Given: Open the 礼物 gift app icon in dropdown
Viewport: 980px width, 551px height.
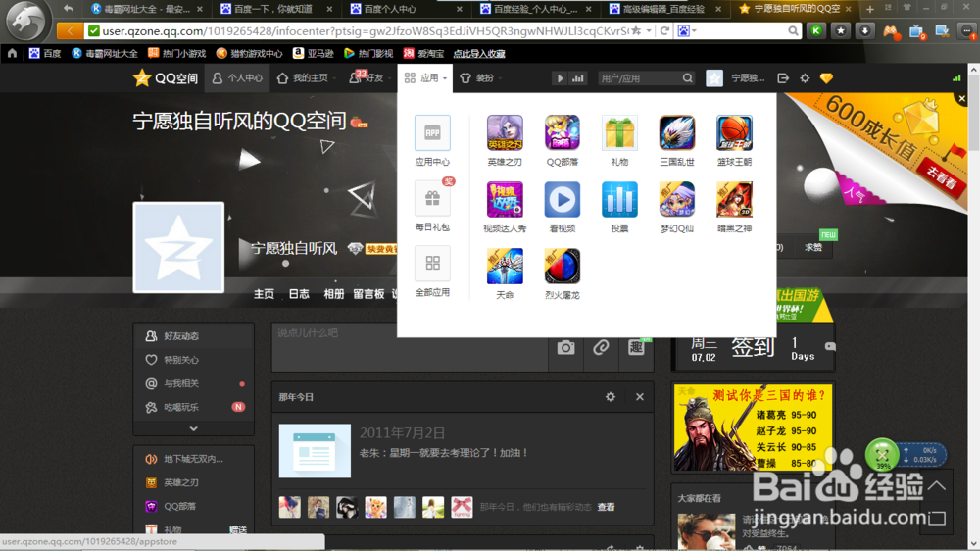Looking at the screenshot, I should (619, 132).
